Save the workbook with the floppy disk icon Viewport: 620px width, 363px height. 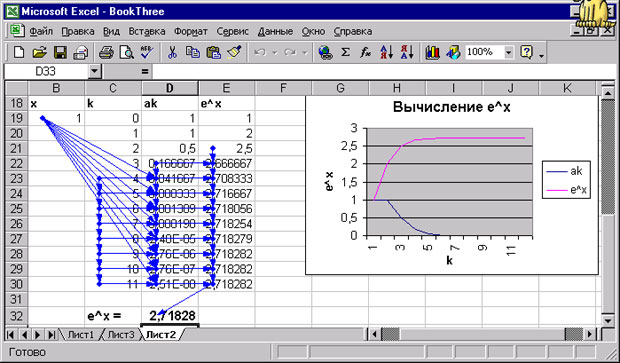[60, 52]
